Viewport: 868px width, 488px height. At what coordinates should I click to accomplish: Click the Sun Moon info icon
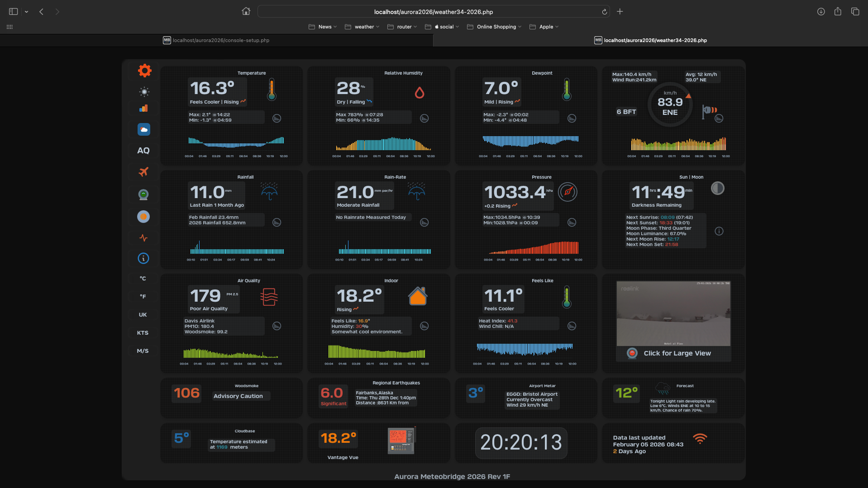click(719, 231)
